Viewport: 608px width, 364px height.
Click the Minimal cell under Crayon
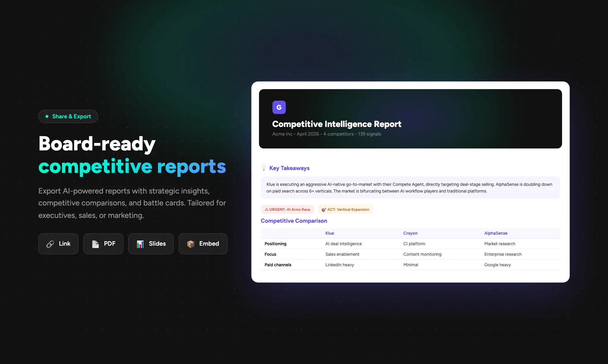point(411,265)
